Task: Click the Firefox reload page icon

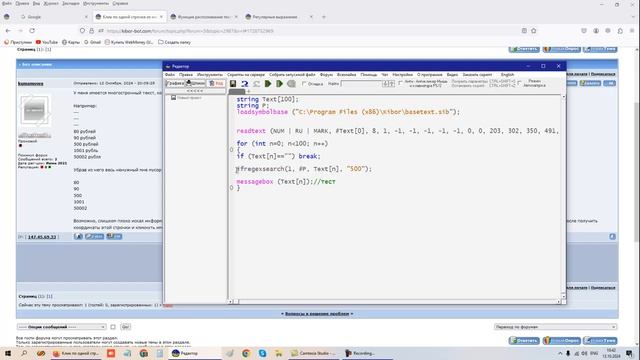Action: pos(32,31)
